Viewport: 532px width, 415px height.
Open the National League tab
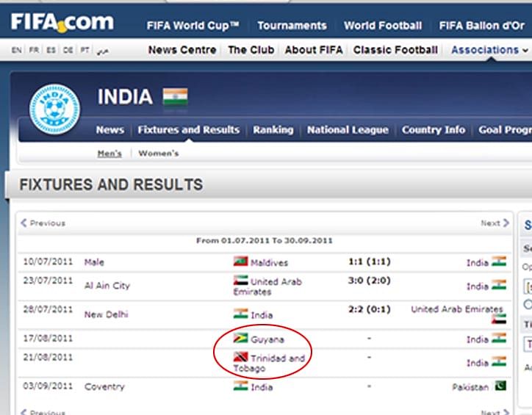347,130
